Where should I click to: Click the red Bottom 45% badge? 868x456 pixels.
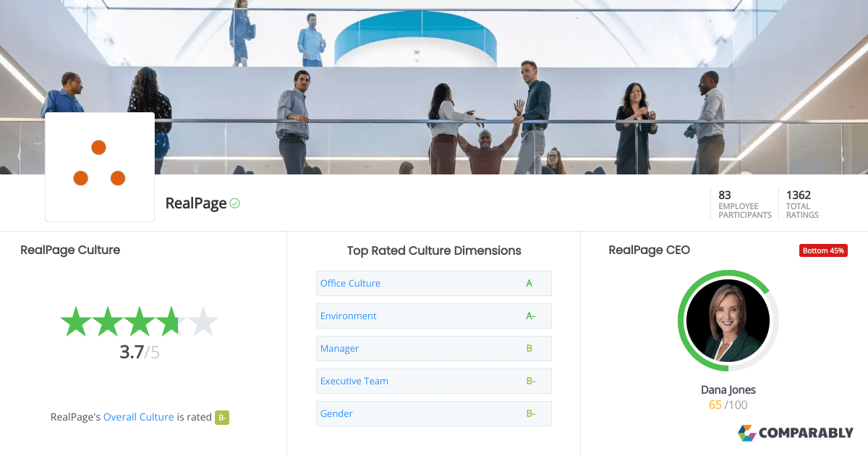823,250
